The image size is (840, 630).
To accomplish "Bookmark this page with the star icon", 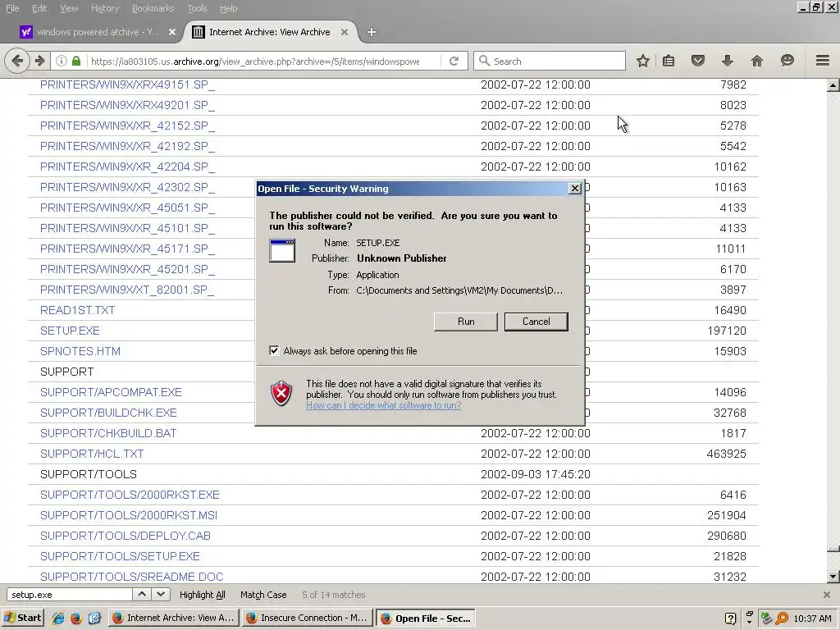I will click(x=643, y=61).
